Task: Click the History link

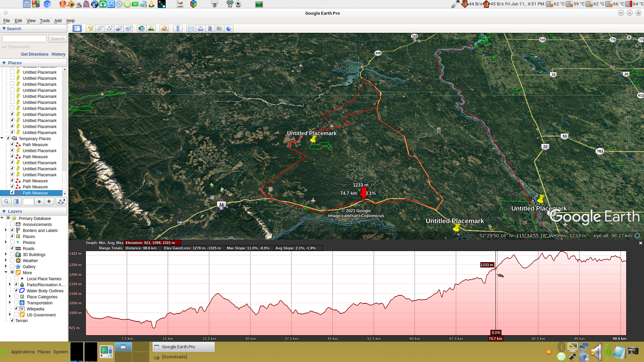Action: [58, 54]
